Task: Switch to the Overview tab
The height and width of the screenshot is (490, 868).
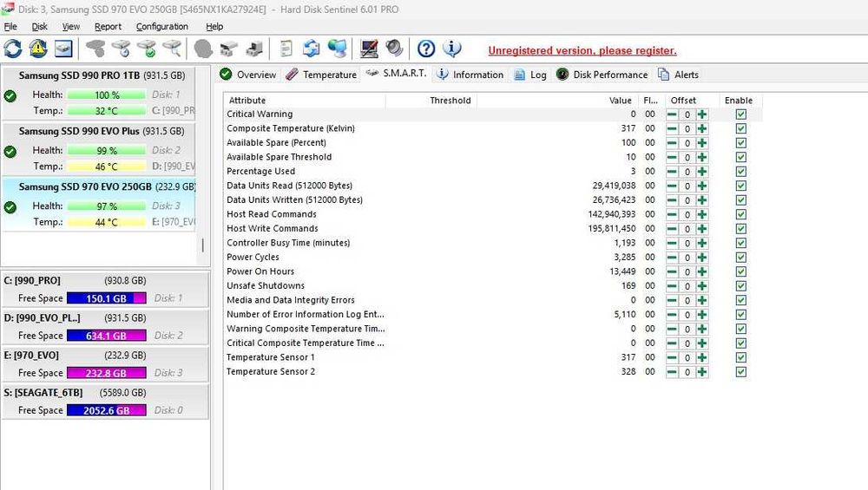Action: pyautogui.click(x=248, y=75)
